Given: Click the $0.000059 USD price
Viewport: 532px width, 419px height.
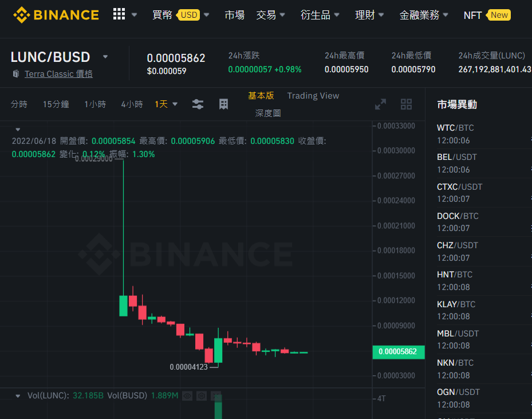Looking at the screenshot, I should [167, 71].
